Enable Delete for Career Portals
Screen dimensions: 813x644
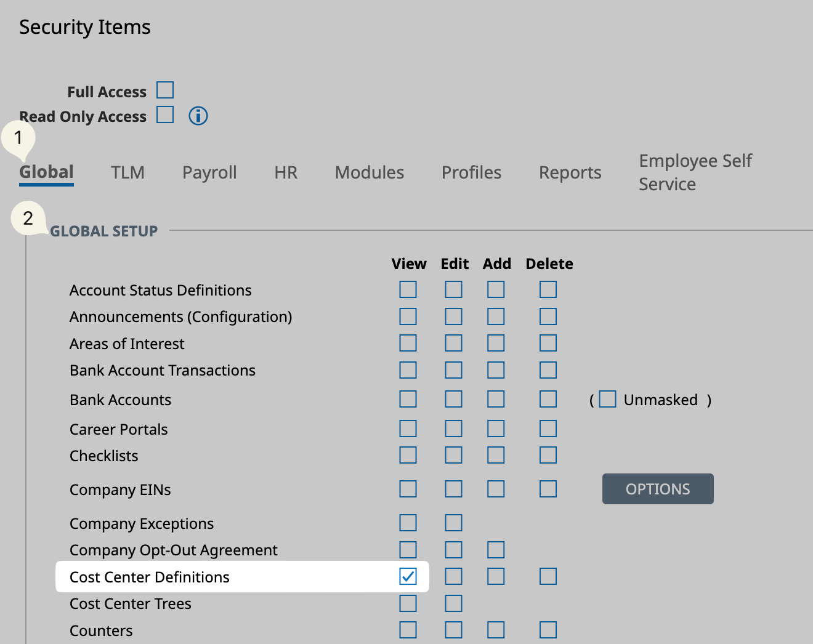tap(548, 429)
